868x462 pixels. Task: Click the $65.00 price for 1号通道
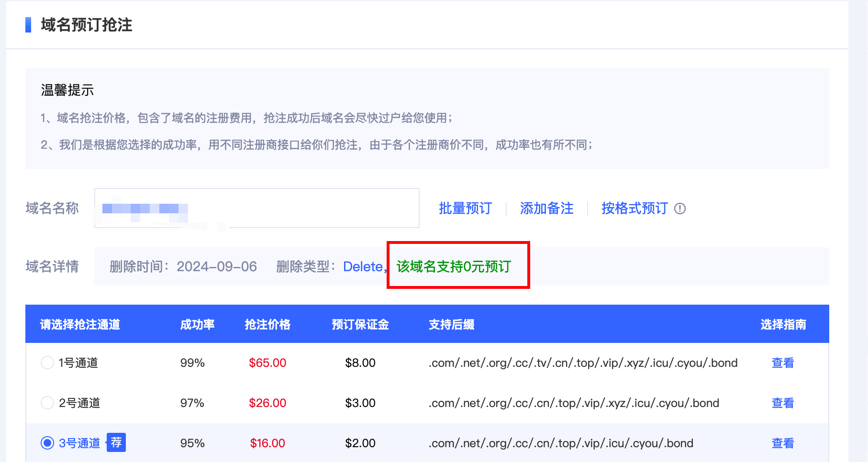(x=267, y=363)
